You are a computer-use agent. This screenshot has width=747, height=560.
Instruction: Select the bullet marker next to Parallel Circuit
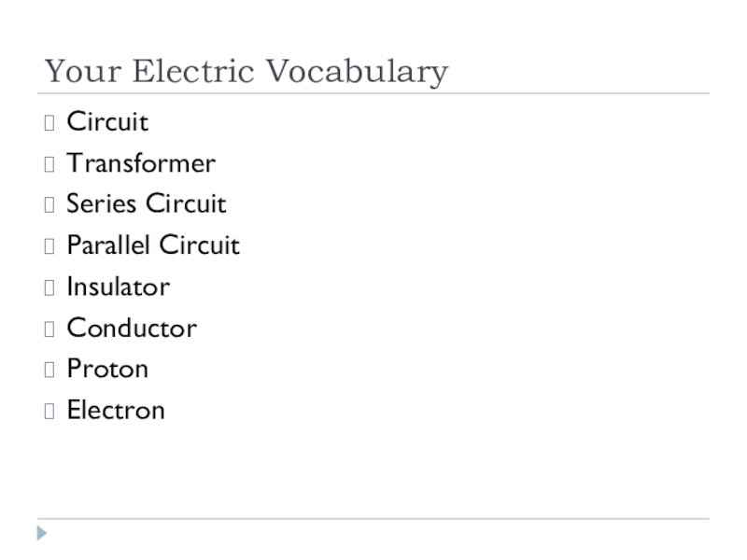[x=49, y=246]
